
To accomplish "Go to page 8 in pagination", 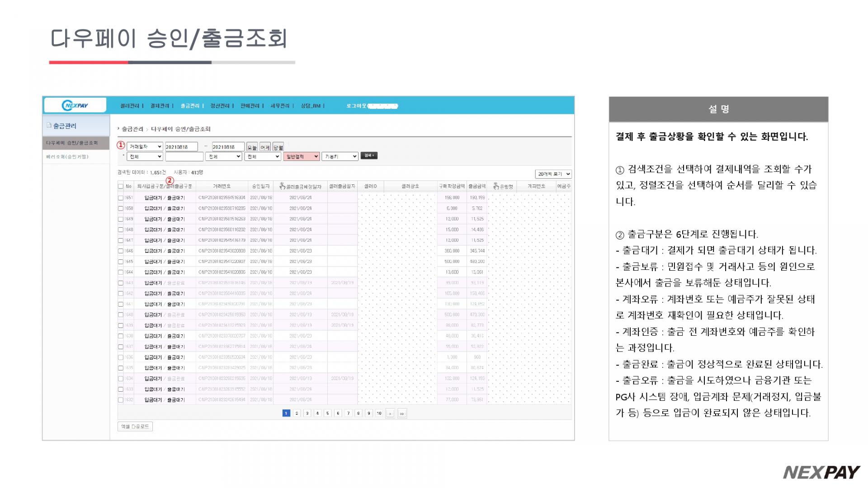I will (x=358, y=413).
